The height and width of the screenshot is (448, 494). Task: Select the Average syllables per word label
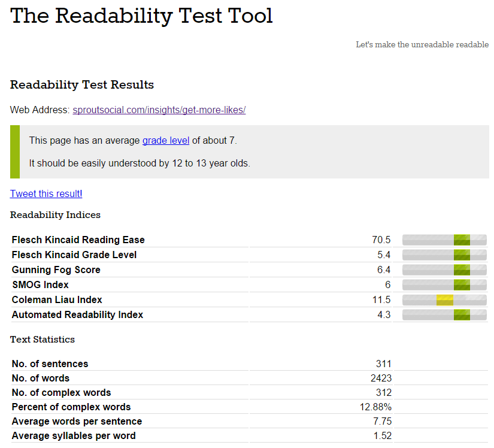[x=74, y=436]
